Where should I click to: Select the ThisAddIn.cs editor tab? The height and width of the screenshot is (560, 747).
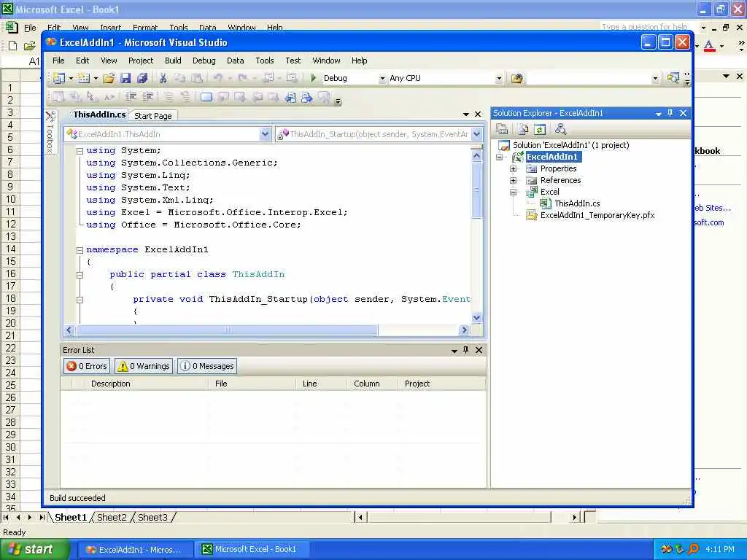coord(99,114)
